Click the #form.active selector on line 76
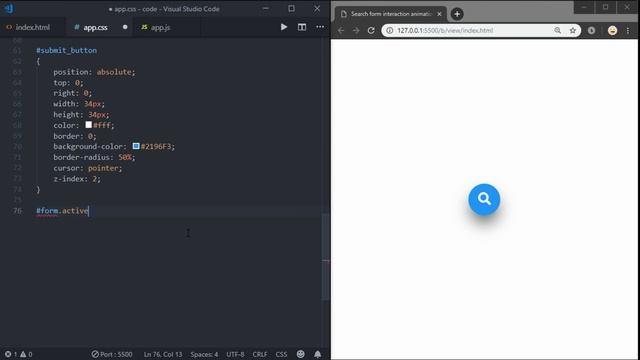640x360 pixels. 62,211
